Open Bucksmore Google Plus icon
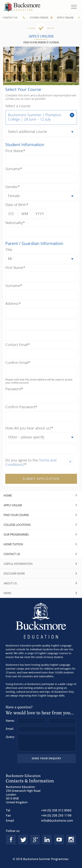The image size is (82, 868). pos(35,839)
